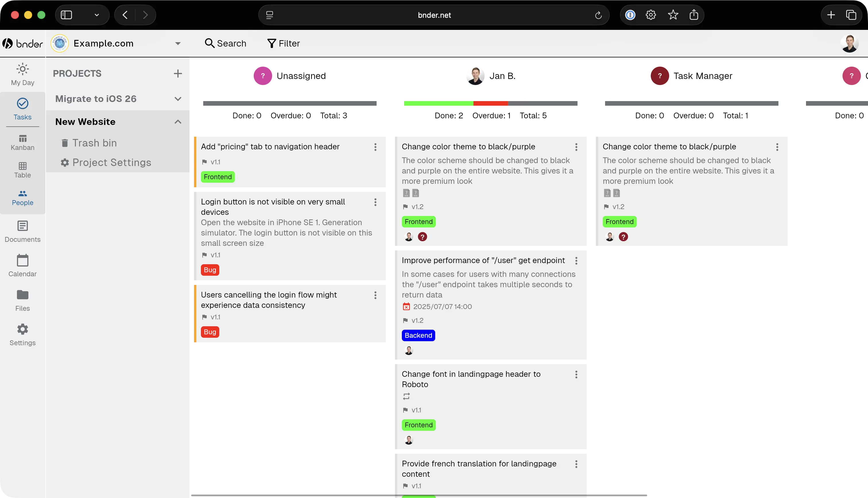Add a new project with the plus button
868x498 pixels.
(178, 73)
